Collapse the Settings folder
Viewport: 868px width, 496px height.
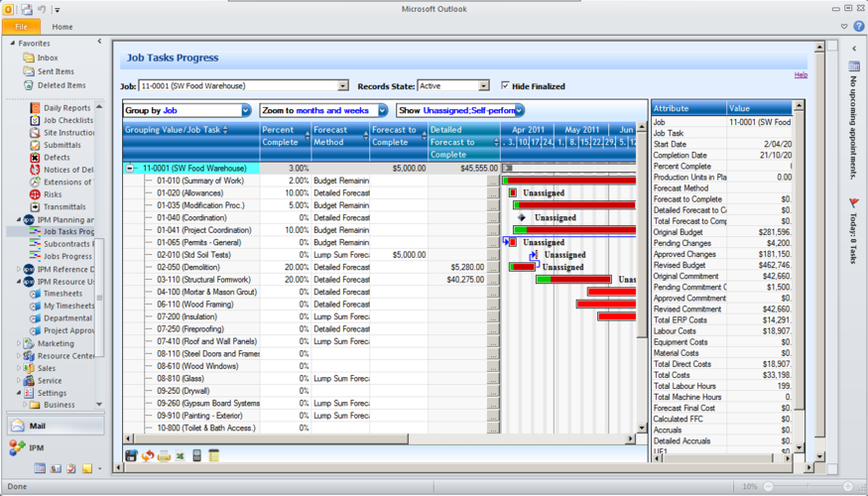(19, 393)
